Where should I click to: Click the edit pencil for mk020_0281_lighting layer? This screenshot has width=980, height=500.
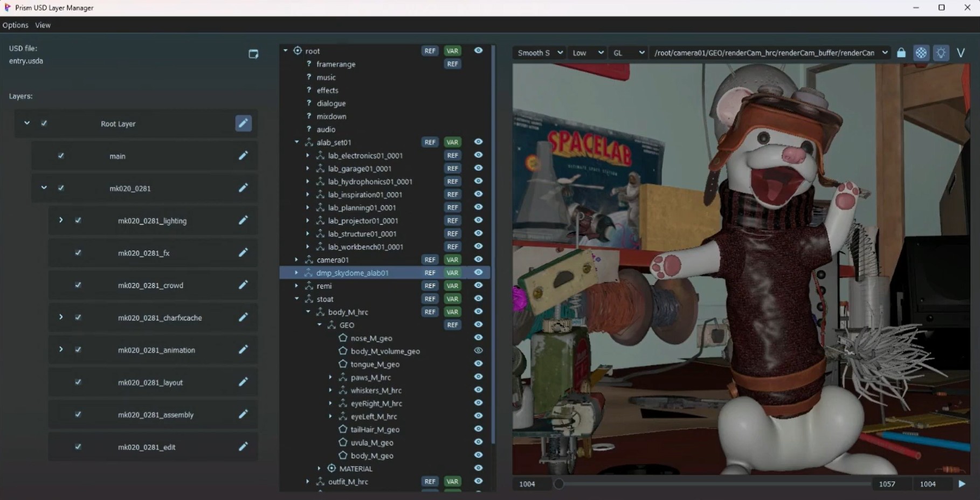[x=243, y=220]
